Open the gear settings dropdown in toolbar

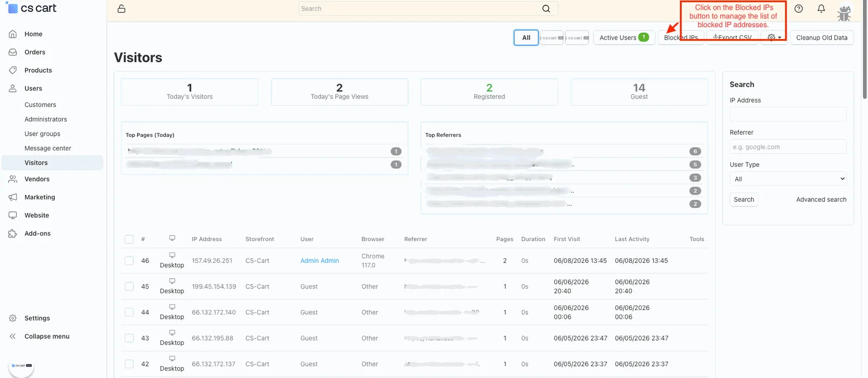pyautogui.click(x=774, y=37)
